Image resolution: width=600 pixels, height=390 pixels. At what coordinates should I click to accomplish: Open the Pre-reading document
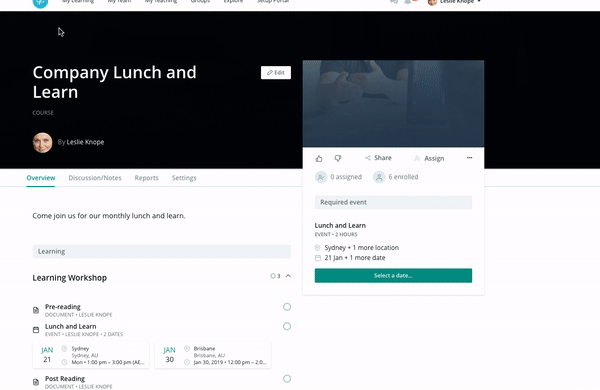63,307
